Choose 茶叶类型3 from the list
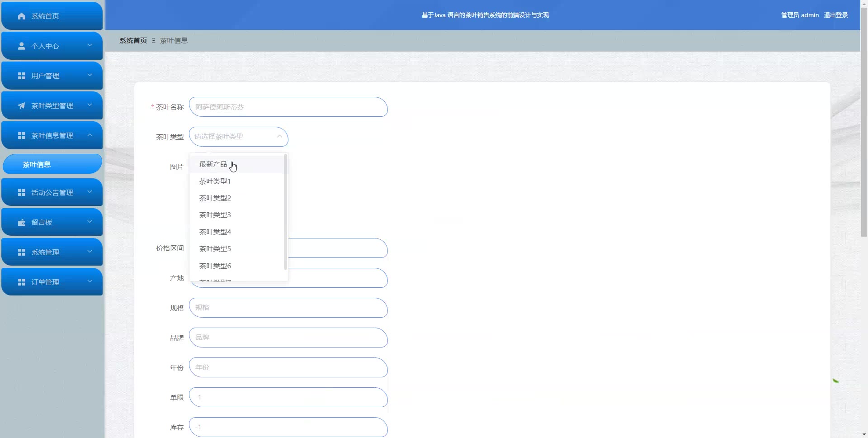The height and width of the screenshot is (438, 868). (236, 215)
